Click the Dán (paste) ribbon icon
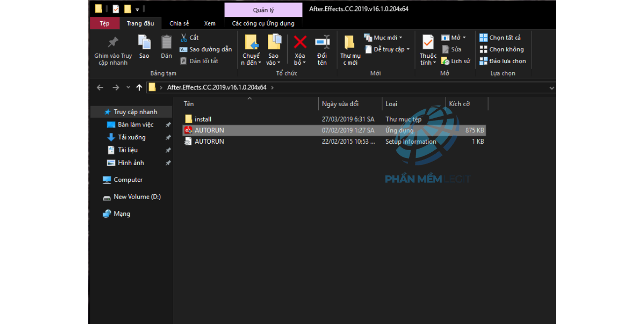 (x=167, y=42)
